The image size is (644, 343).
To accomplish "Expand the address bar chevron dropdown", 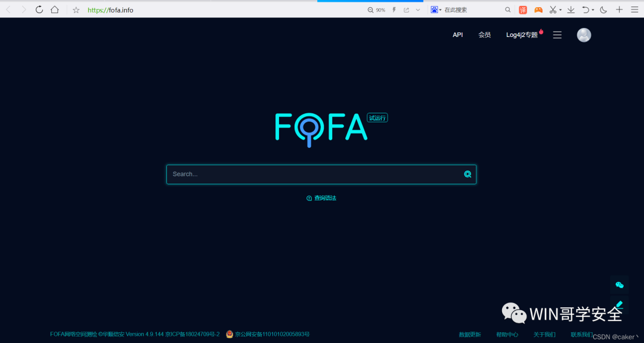I will coord(417,10).
